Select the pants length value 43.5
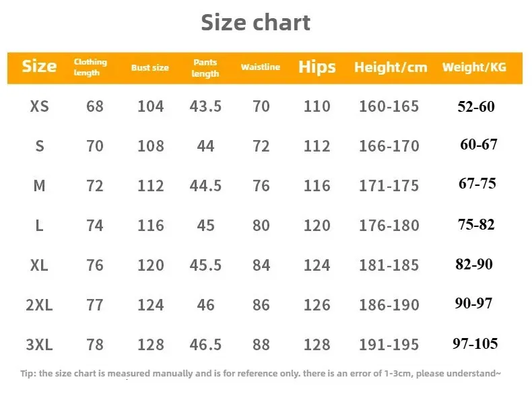This screenshot has height=398, width=532. click(x=205, y=106)
